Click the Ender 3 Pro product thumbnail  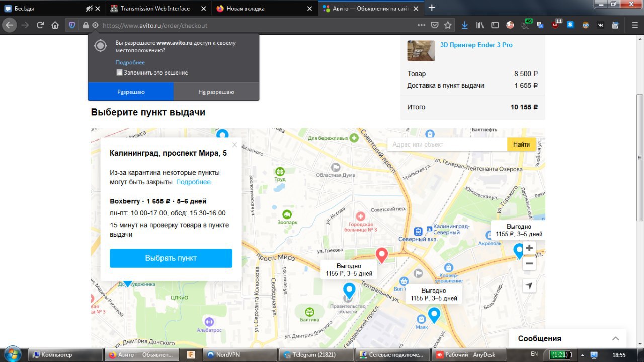[421, 51]
